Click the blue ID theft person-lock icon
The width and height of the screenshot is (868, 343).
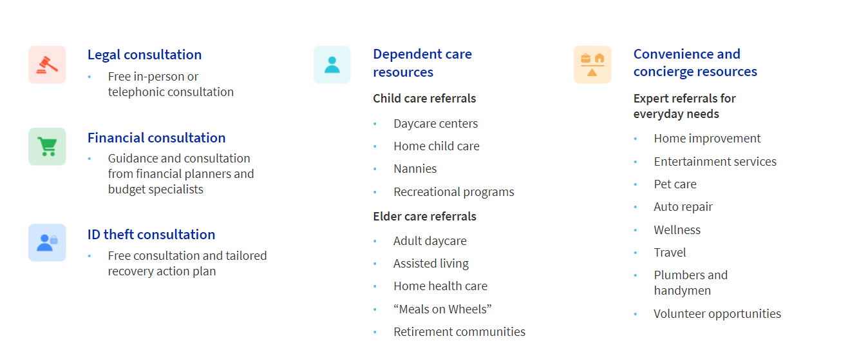click(x=47, y=242)
